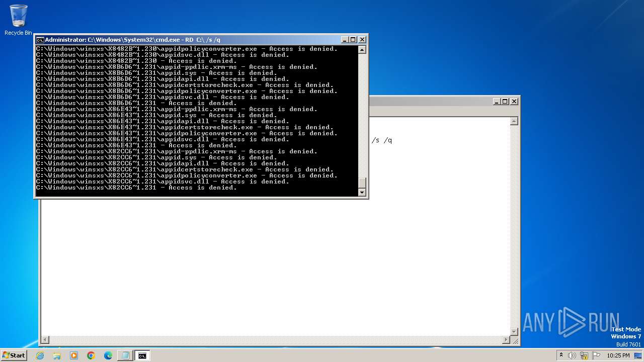Image resolution: width=644 pixels, height=362 pixels.
Task: Launch Internet Explorer from the taskbar
Action: tap(40, 355)
